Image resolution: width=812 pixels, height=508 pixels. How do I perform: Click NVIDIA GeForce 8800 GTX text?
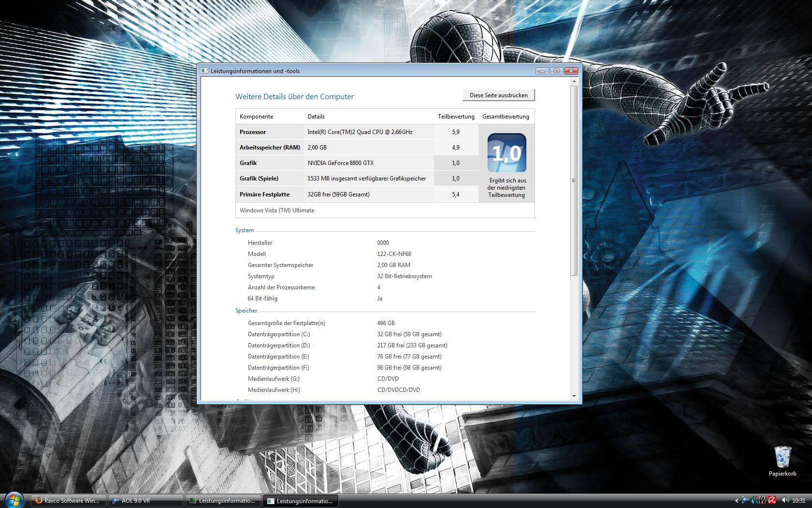point(341,163)
